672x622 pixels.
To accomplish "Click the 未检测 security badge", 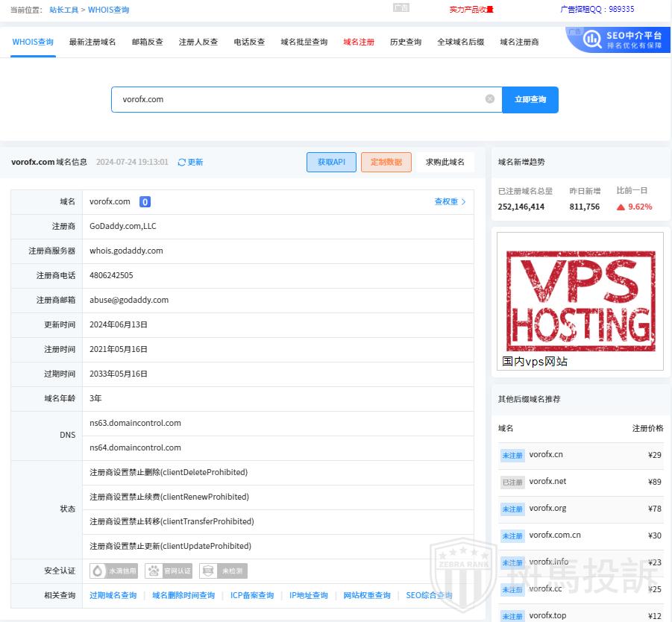I will click(223, 571).
